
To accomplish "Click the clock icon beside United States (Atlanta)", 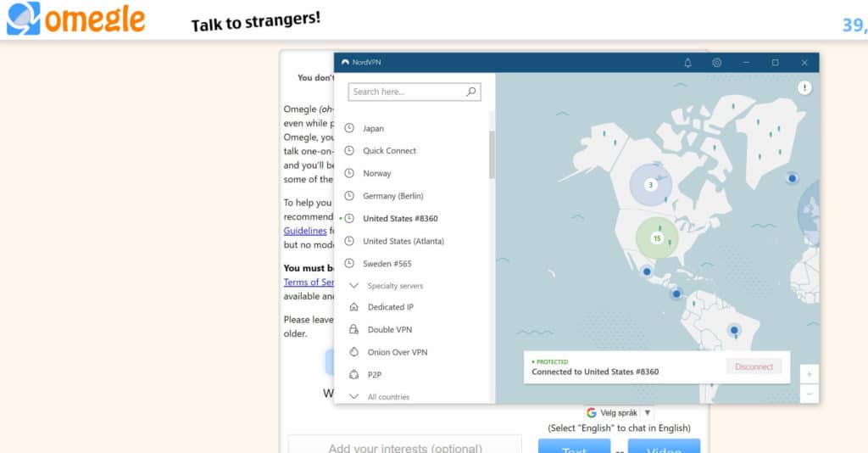I will (x=349, y=241).
